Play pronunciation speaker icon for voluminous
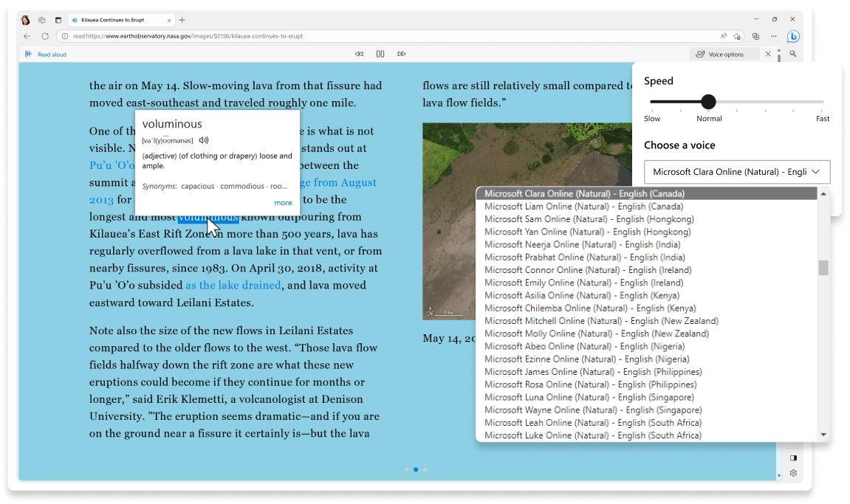This screenshot has width=850, height=504. click(x=203, y=140)
